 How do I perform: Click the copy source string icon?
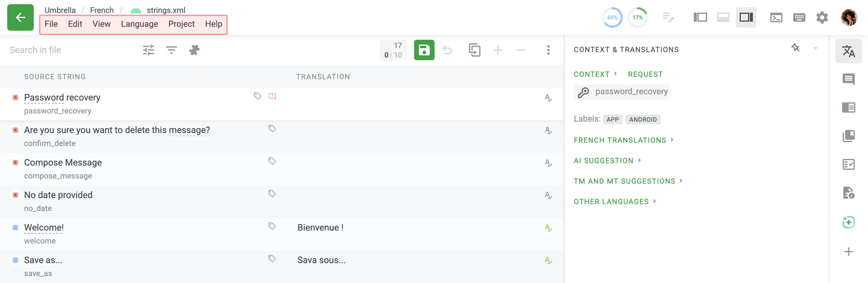click(x=474, y=50)
